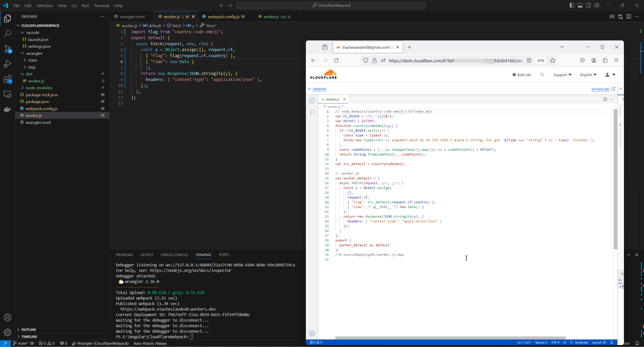Open the Source Control view
The height and width of the screenshot is (347, 644).
8,49
